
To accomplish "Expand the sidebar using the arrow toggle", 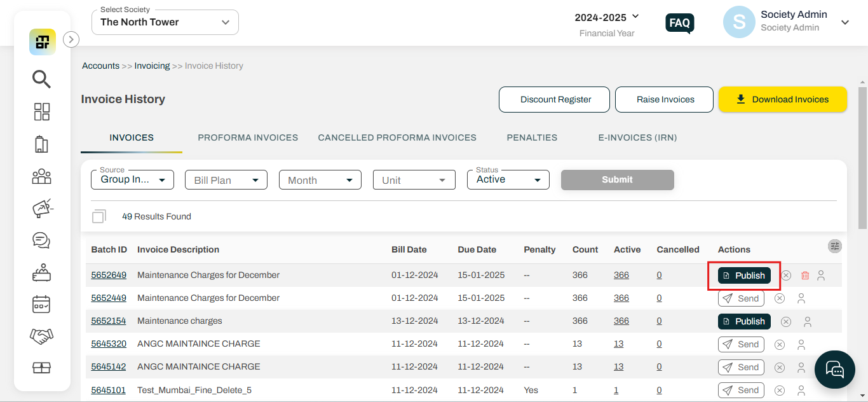I will [x=71, y=39].
